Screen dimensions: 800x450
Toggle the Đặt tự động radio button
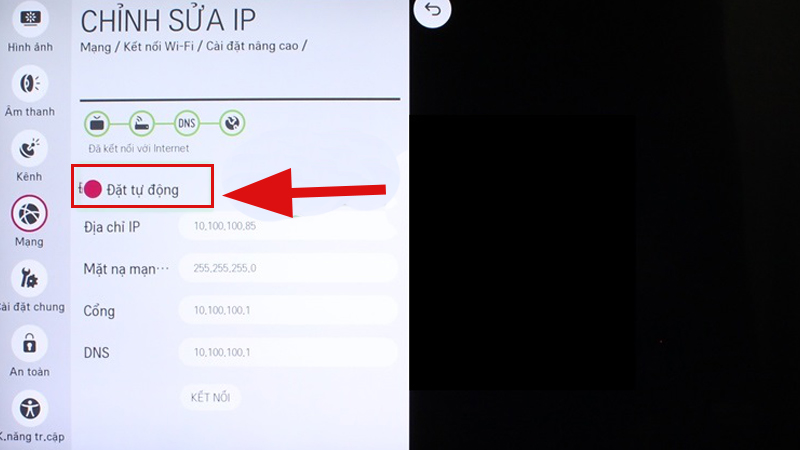(93, 189)
